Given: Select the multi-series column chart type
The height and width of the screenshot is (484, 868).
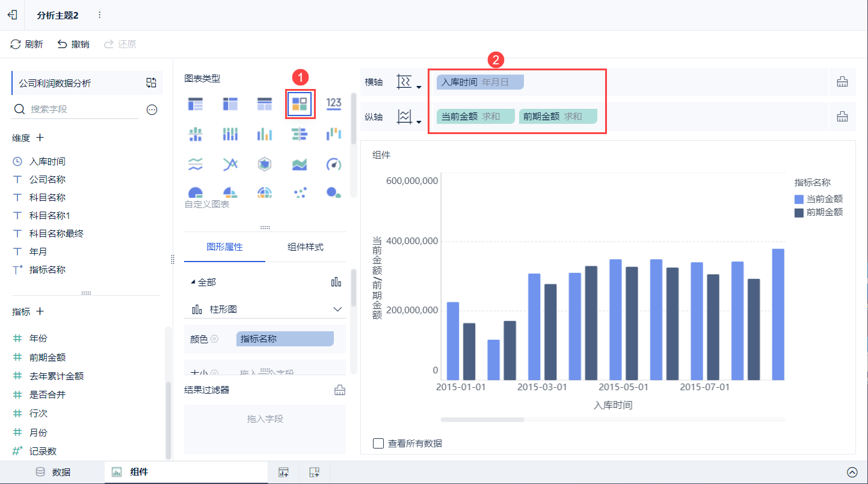Looking at the screenshot, I should (x=265, y=134).
